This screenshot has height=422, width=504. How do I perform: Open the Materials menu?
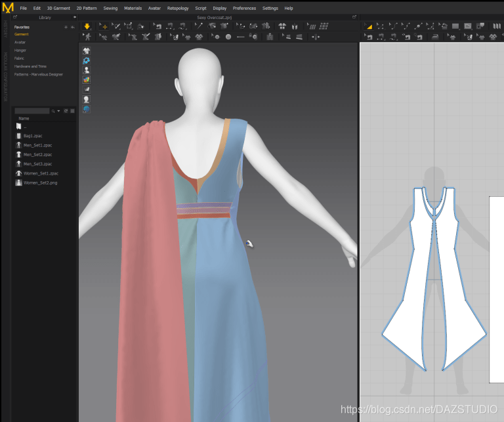133,8
